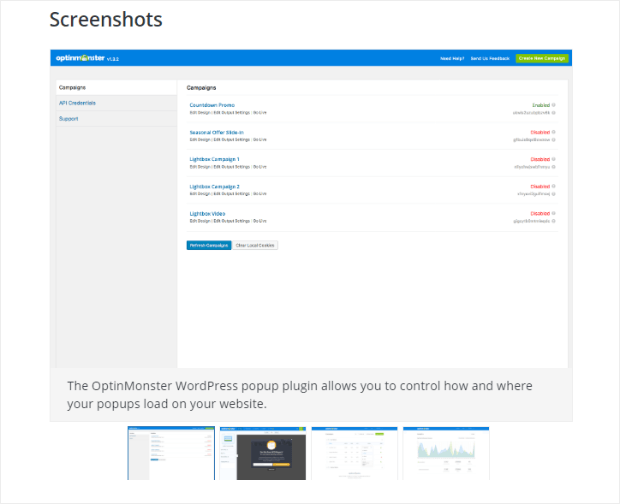This screenshot has width=620, height=504.
Task: Click Edit Output Settings under Seasonal Offer Slide-In
Action: coord(232,140)
